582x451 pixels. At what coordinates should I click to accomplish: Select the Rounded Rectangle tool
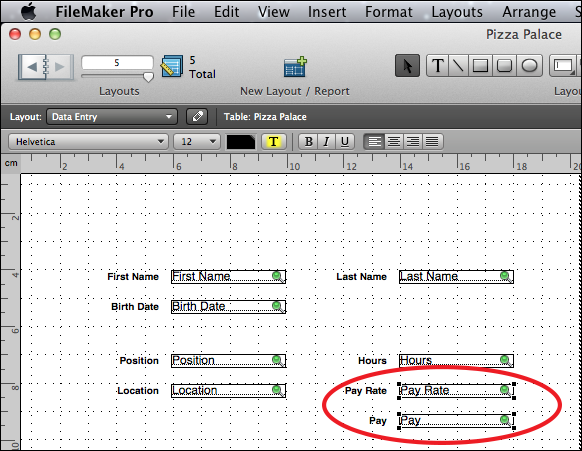pyautogui.click(x=504, y=66)
